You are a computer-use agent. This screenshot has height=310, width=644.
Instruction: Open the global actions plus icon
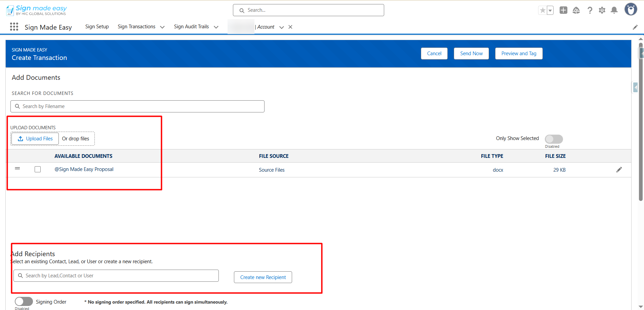(563, 10)
